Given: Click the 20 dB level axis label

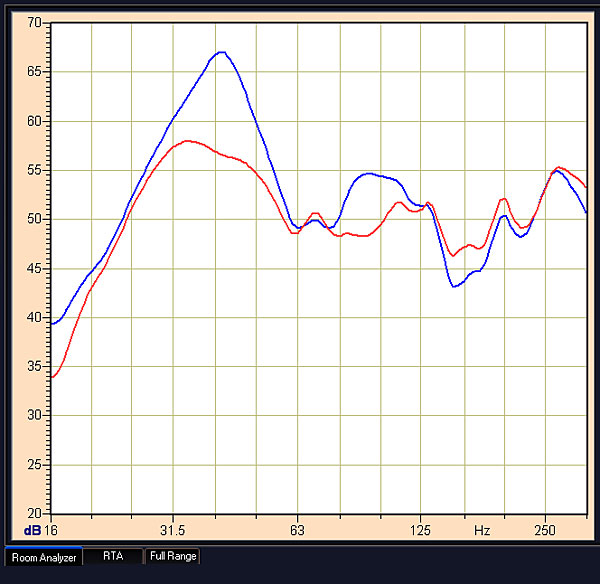Looking at the screenshot, I should (35, 512).
